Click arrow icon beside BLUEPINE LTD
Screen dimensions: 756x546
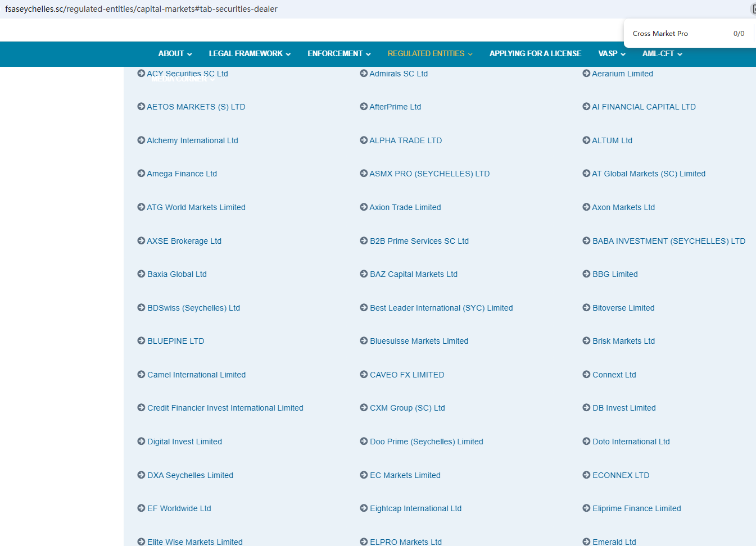coord(141,341)
